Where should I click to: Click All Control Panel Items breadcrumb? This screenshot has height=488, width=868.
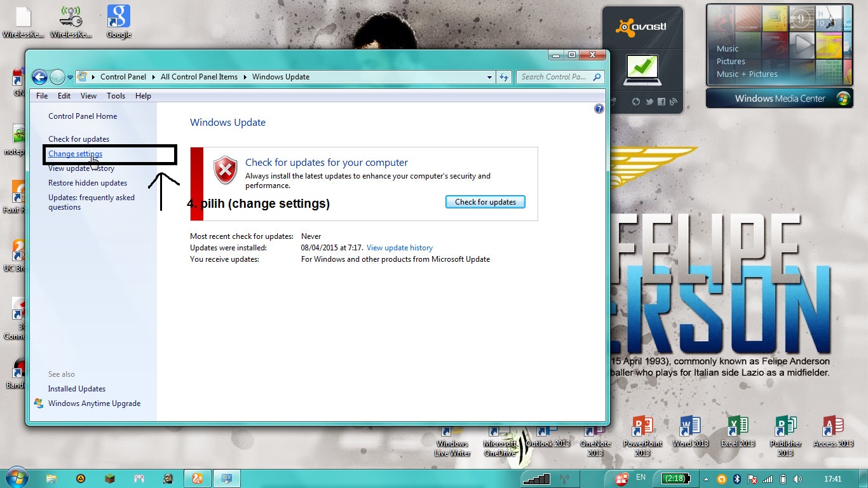[199, 77]
